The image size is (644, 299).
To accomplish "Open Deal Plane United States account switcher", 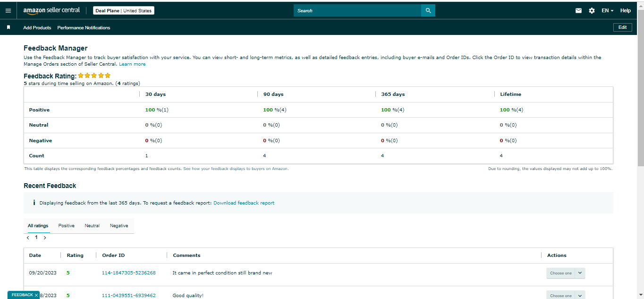I will (x=124, y=10).
